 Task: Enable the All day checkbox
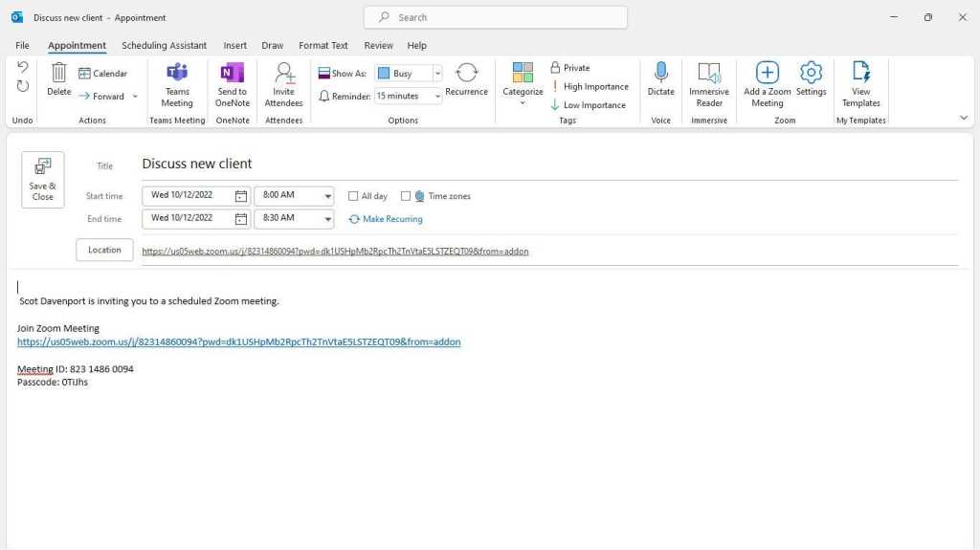353,196
